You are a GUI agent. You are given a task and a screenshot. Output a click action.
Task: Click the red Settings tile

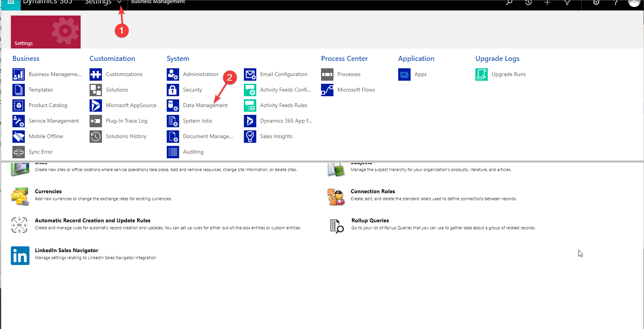pyautogui.click(x=46, y=32)
